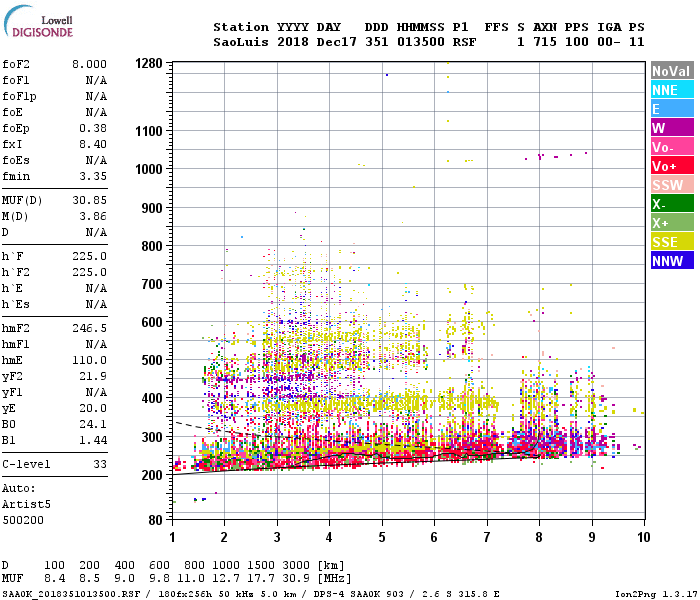Click the 1000 km height axis label
700x600 pixels.
(149, 169)
